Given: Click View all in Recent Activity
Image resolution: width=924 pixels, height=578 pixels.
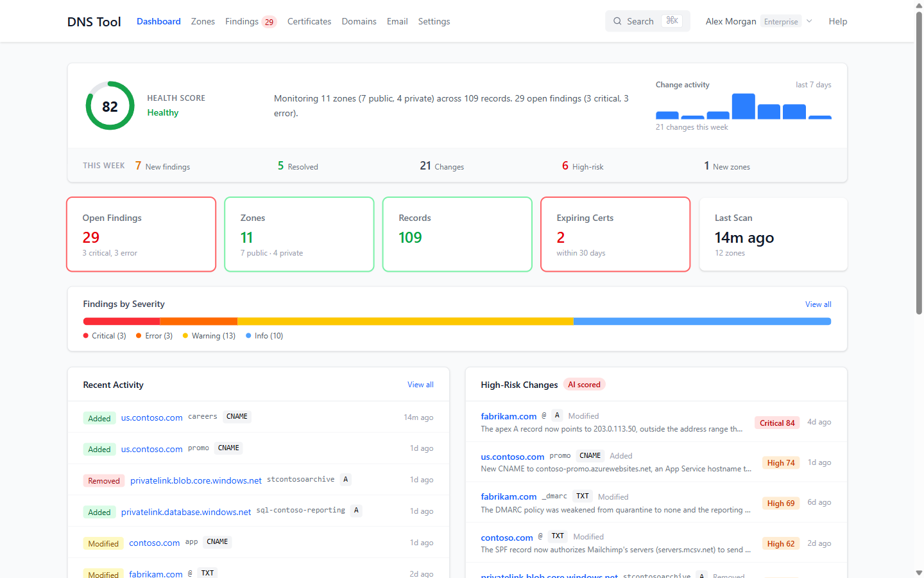Looking at the screenshot, I should [x=420, y=385].
